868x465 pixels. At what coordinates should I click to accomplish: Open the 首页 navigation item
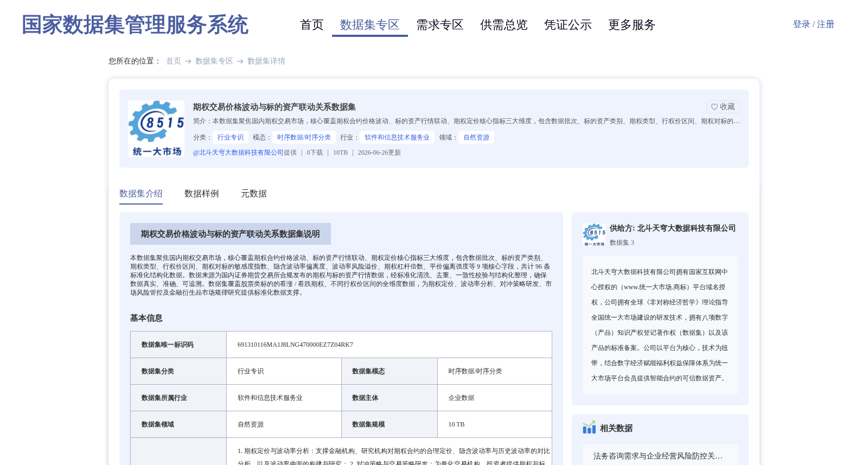click(312, 25)
